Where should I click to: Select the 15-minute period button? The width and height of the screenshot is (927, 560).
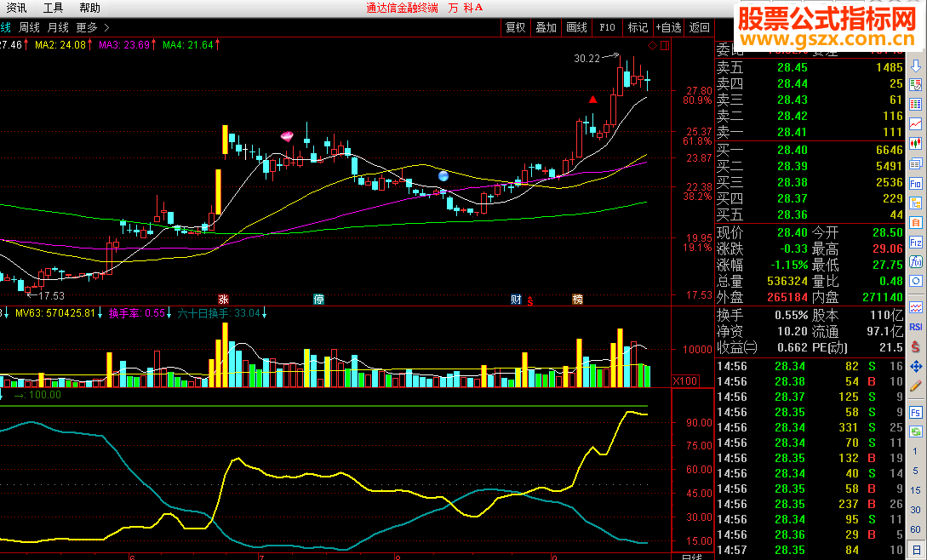916,490
